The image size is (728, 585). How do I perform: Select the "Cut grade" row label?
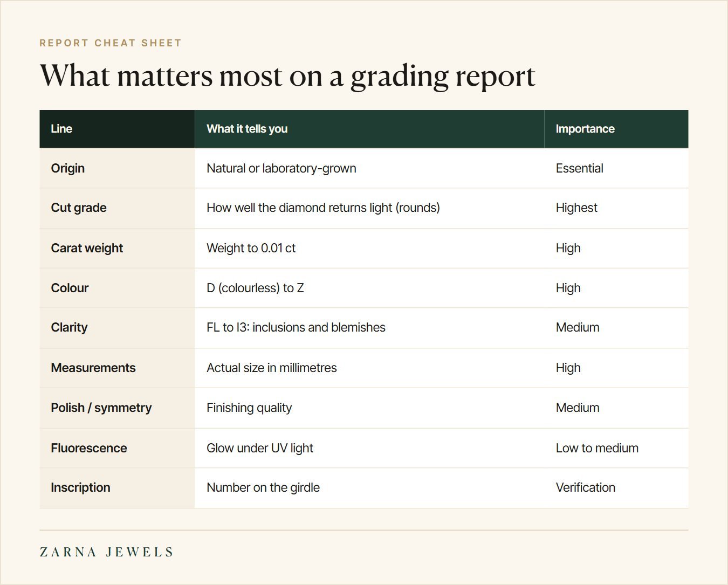(x=79, y=208)
